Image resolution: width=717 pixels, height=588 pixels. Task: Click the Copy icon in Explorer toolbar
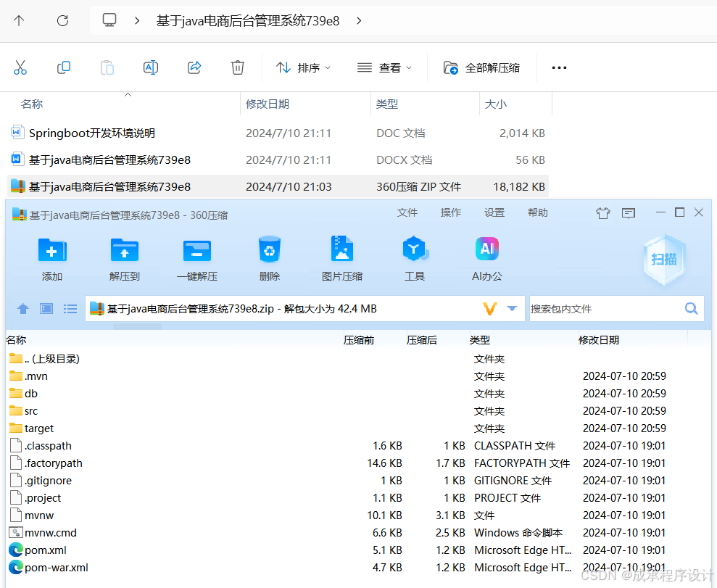64,67
